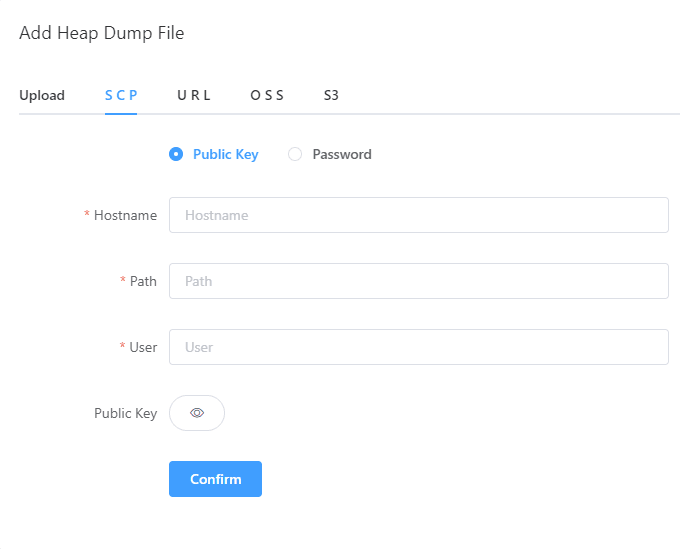Open the S3 tab
Image resolution: width=680 pixels, height=549 pixels.
click(x=331, y=95)
